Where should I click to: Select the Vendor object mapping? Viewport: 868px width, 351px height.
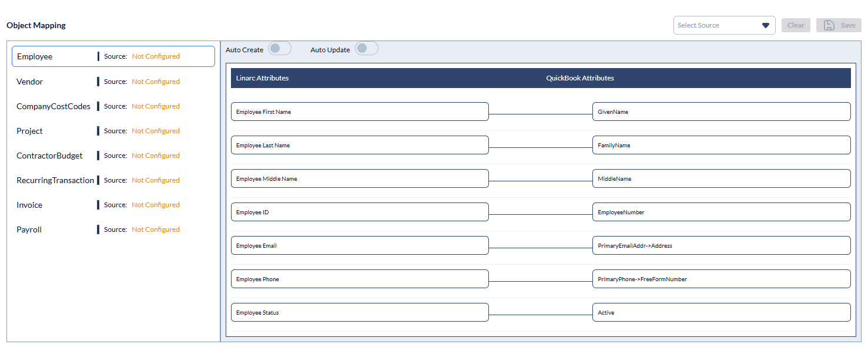[x=30, y=82]
